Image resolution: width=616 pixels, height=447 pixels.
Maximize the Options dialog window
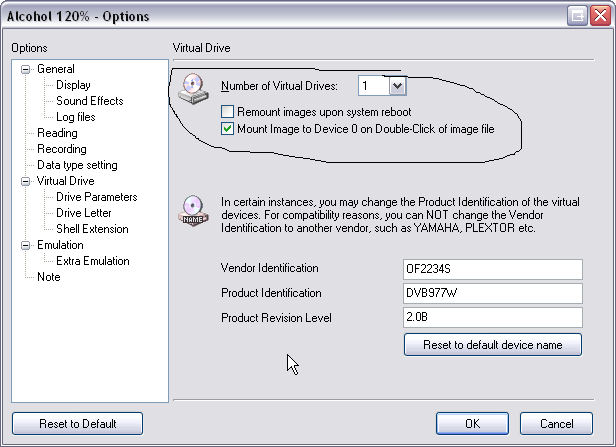578,14
